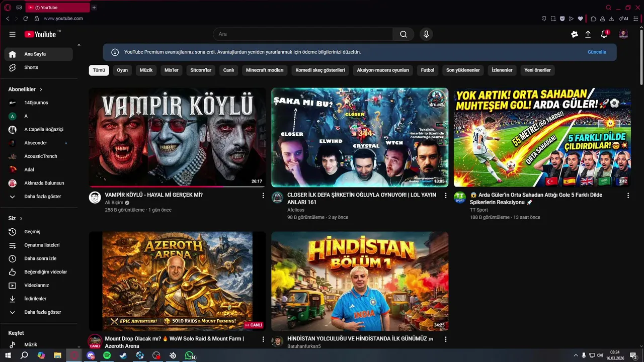Open Steam from the taskbar

pyautogui.click(x=123, y=355)
